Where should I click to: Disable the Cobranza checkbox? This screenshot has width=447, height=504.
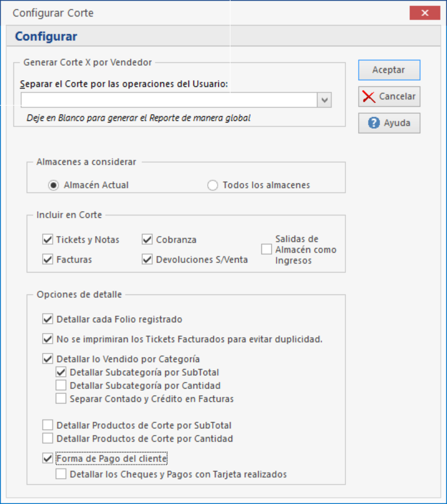tap(147, 240)
